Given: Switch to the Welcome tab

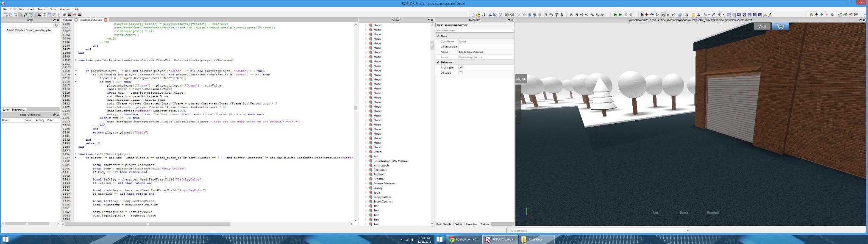Looking at the screenshot, I should 67,20.
